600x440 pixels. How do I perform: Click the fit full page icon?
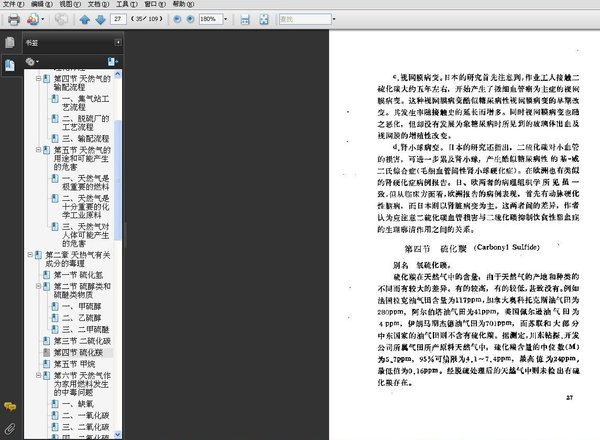coord(264,19)
